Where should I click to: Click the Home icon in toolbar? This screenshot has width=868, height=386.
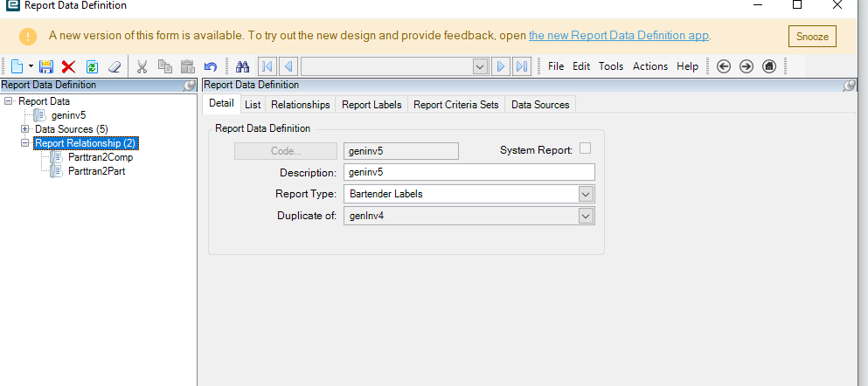(769, 66)
